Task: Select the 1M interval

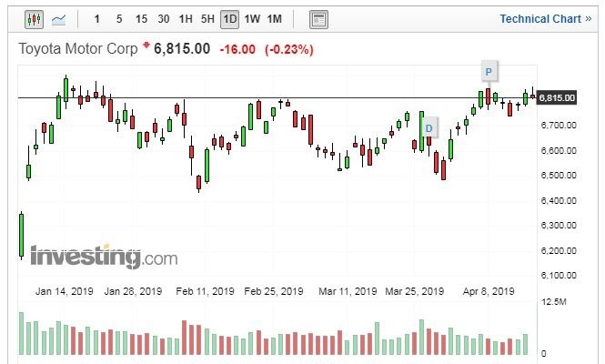Action: pos(275,19)
